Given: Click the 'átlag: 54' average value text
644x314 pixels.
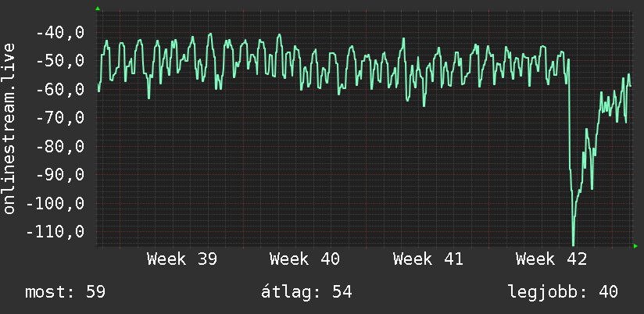Looking at the screenshot, I should click(x=306, y=291).
